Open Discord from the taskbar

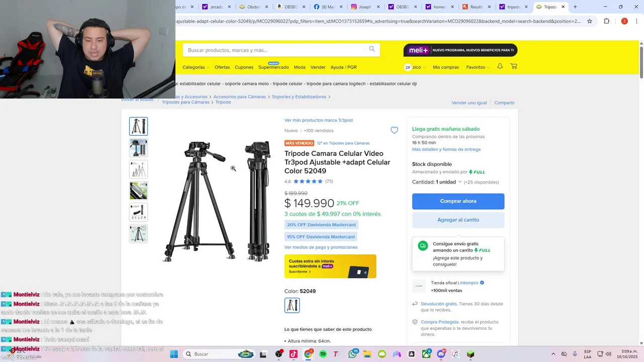[x=441, y=354]
